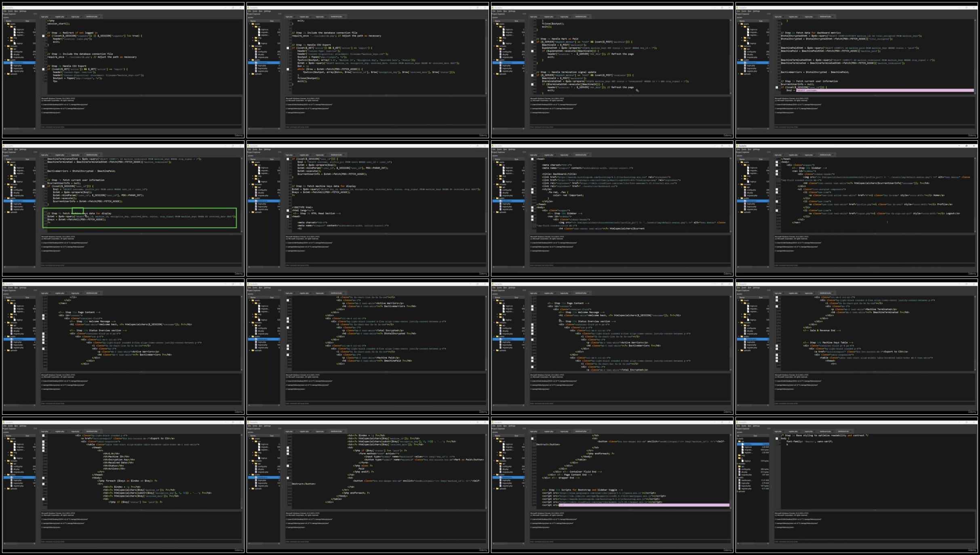Click css folder icon in Machine Keys Table frame
The image size is (980, 555).
tap(745, 303)
